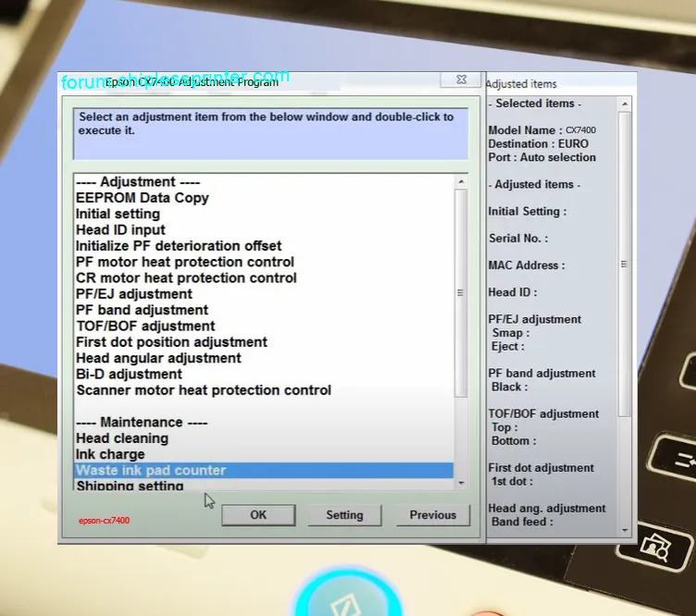Click Adjusted items panel scroll up arrow

(x=625, y=105)
